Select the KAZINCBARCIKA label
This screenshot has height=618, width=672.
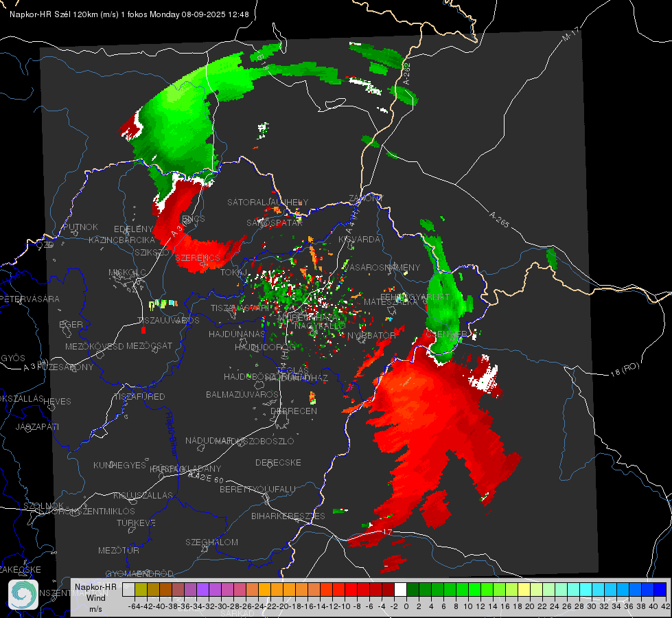point(121,240)
